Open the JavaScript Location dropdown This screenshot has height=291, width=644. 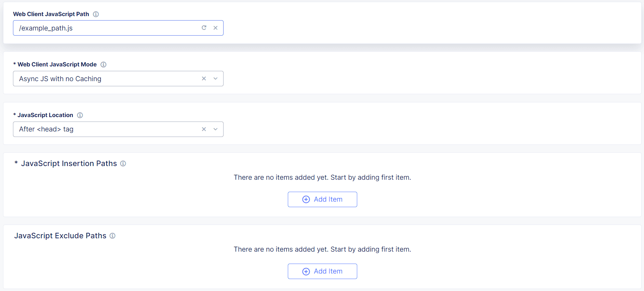coord(215,129)
